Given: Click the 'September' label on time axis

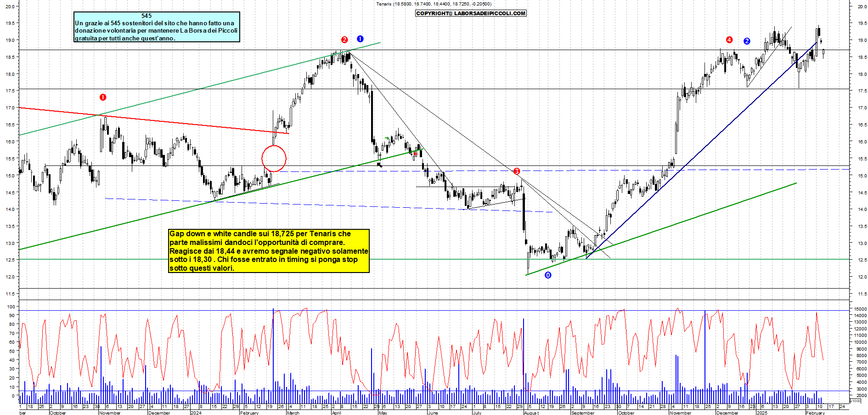Looking at the screenshot, I should tap(582, 413).
